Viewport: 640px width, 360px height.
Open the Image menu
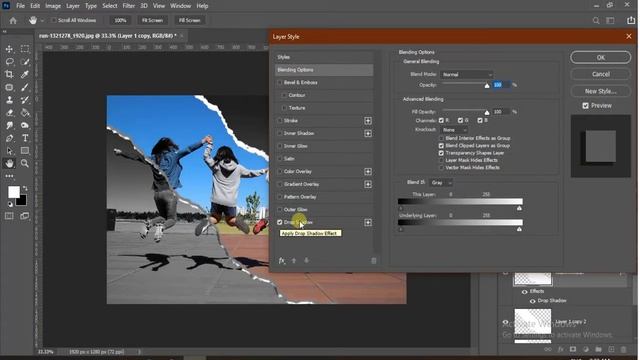tap(53, 6)
